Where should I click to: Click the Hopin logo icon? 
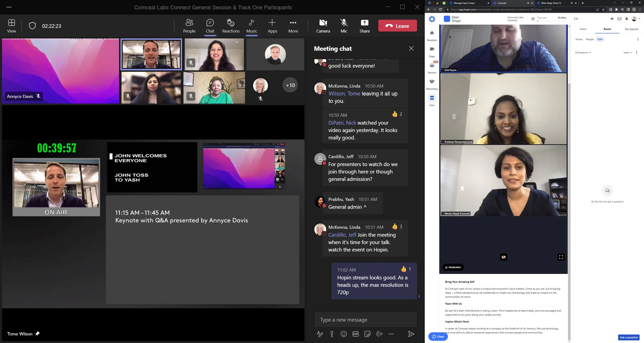coord(432,19)
